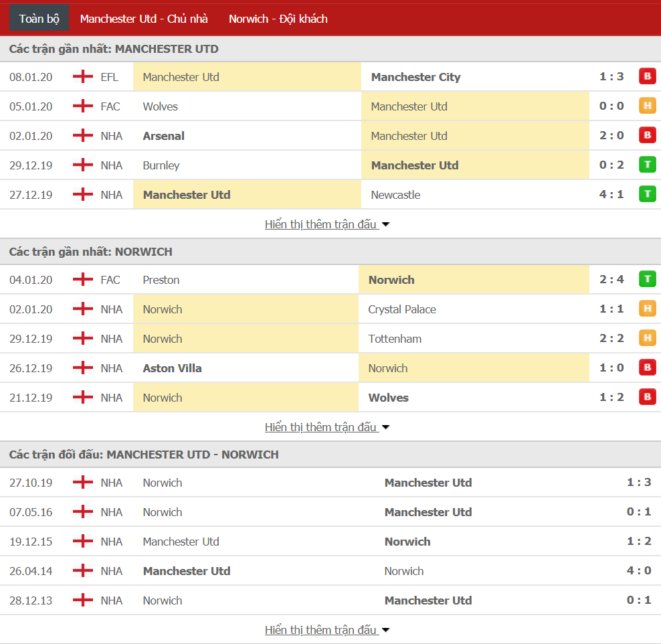Click the green T badge on Preston match

pyautogui.click(x=647, y=279)
